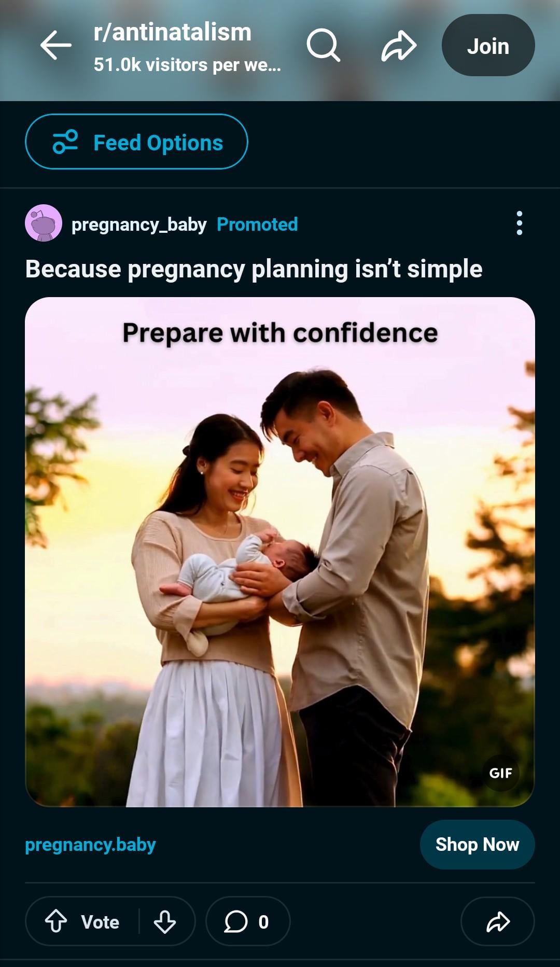This screenshot has width=560, height=967.
Task: Open Feed Options
Action: click(x=136, y=142)
